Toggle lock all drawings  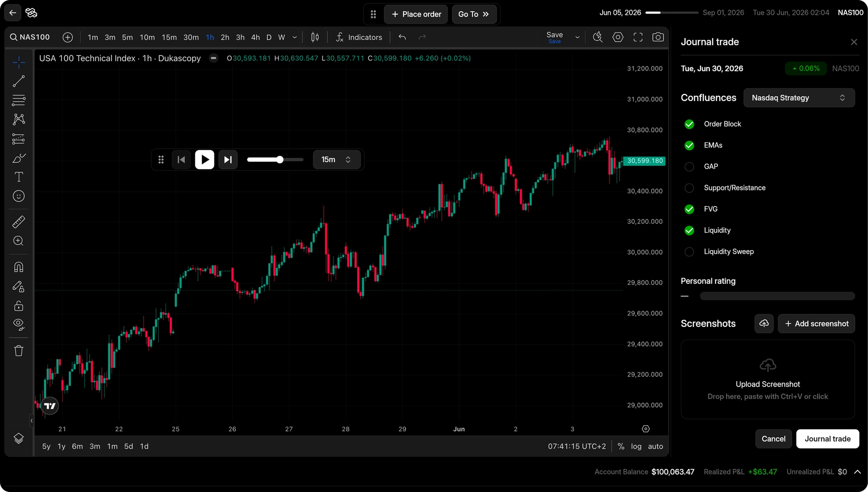[19, 306]
